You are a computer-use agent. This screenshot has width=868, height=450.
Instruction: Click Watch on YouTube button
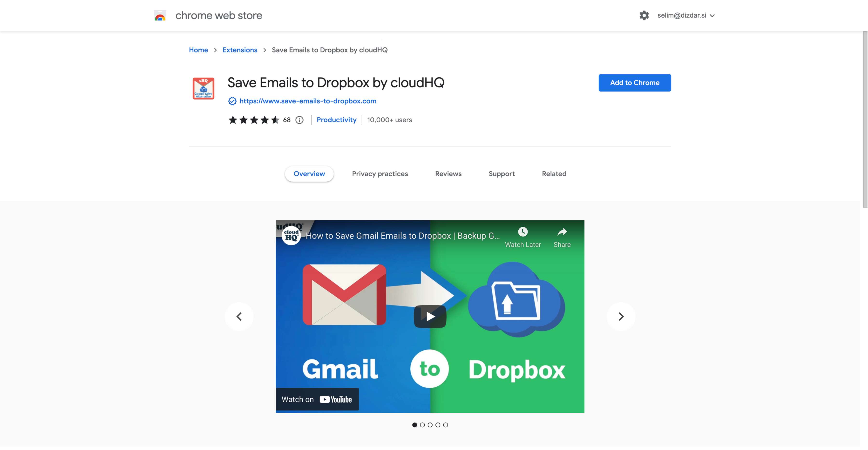click(x=317, y=399)
